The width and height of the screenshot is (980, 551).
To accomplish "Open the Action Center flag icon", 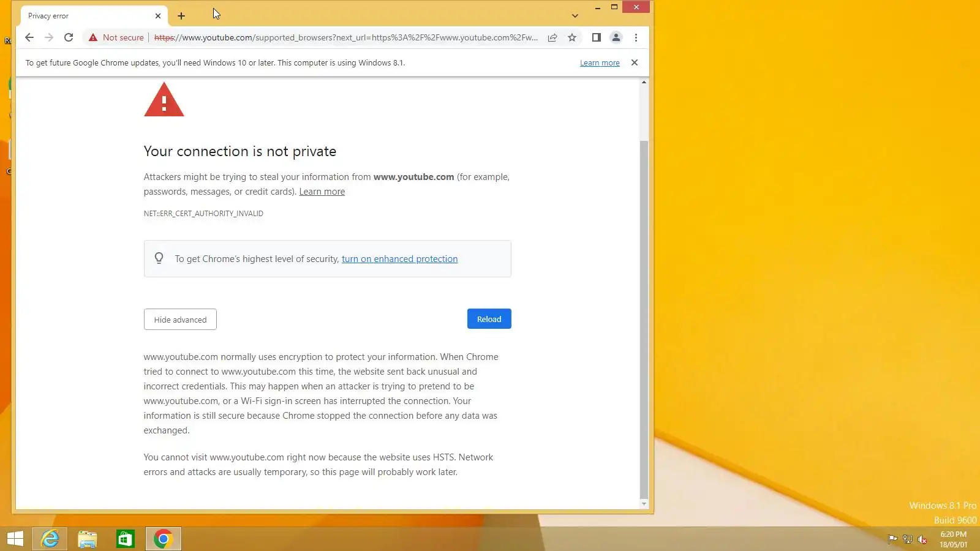I will click(892, 539).
